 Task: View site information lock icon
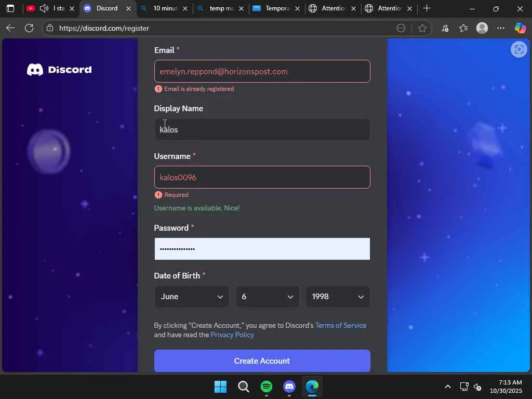point(50,28)
